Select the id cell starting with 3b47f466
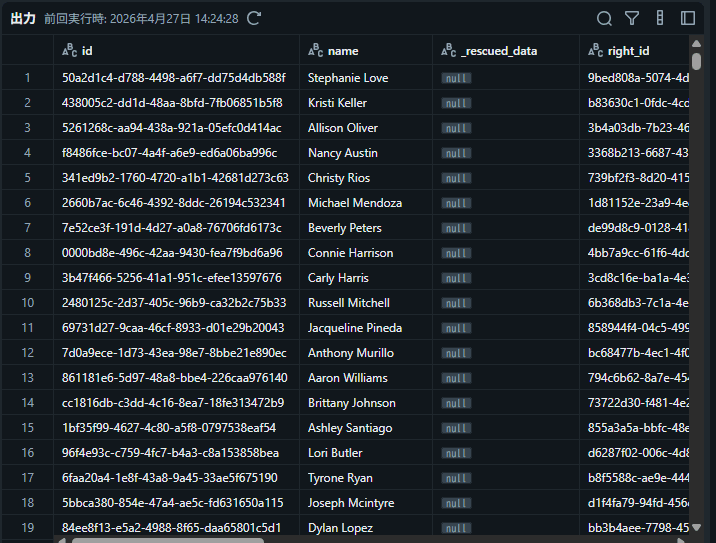Image resolution: width=716 pixels, height=543 pixels. 176,278
